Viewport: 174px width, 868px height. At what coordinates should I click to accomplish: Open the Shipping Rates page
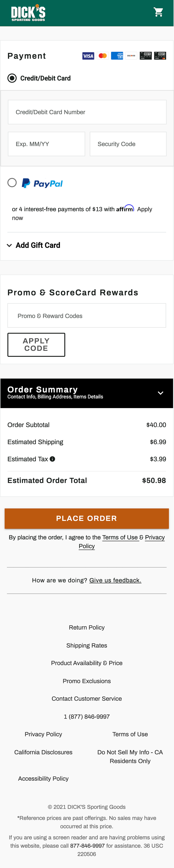click(87, 645)
